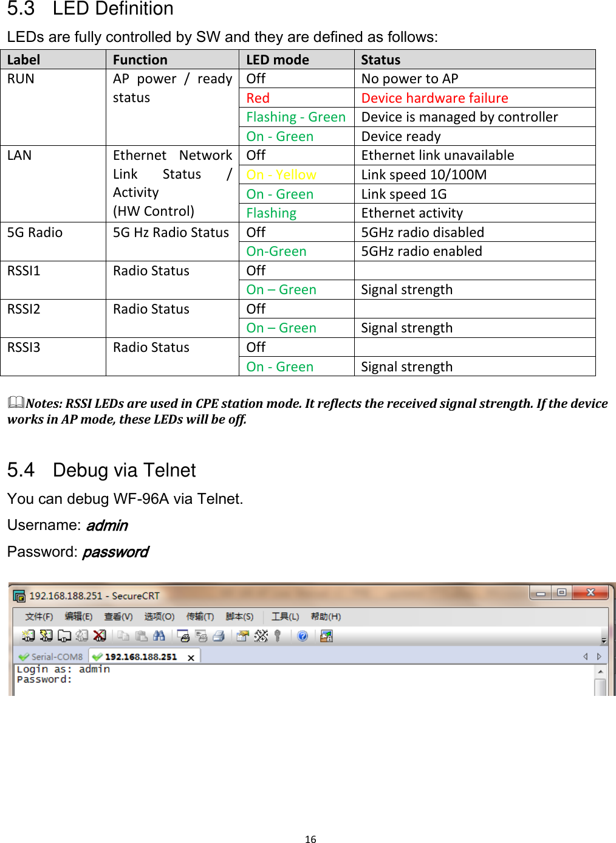Open Global Options tools icon
This screenshot has height=843, width=616.
261,636
